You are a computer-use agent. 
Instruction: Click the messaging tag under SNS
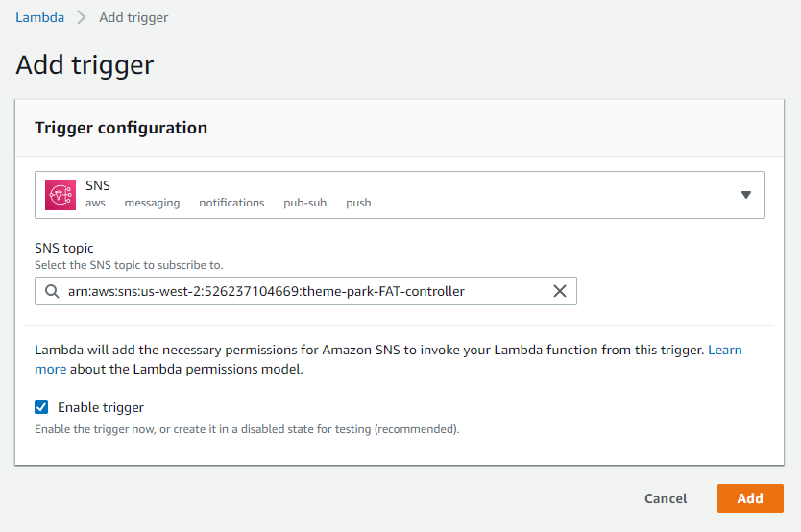coord(153,203)
